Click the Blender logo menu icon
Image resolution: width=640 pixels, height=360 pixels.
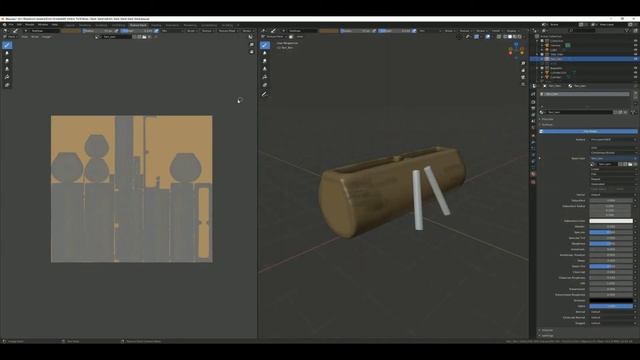tap(4, 24)
